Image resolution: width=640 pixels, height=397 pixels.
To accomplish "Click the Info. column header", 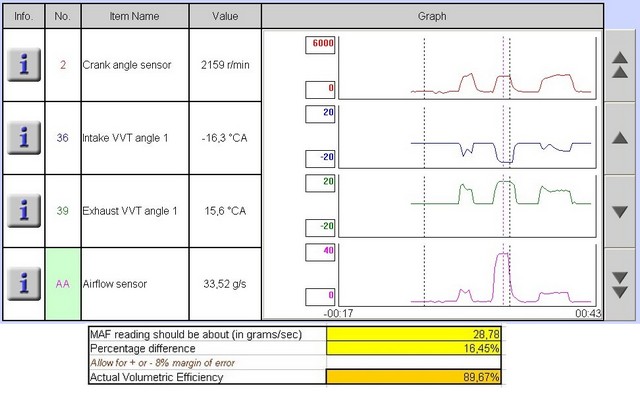I will (24, 16).
